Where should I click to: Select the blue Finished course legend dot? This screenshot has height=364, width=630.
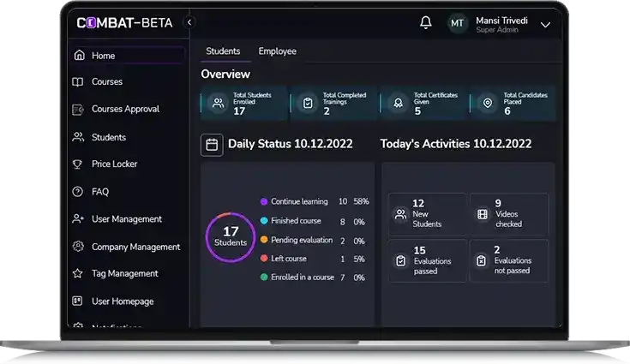tap(264, 221)
